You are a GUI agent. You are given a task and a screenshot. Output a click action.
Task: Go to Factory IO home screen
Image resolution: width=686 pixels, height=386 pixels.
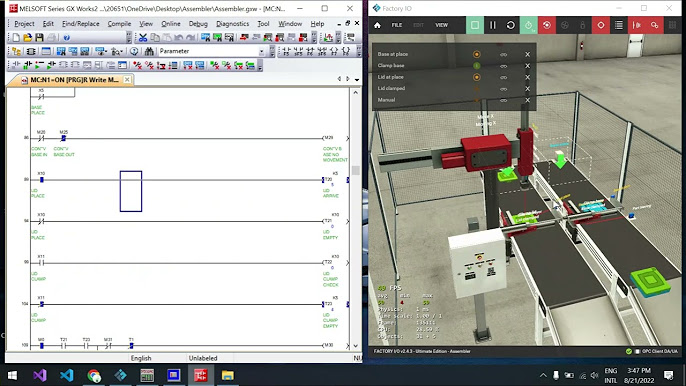click(377, 25)
